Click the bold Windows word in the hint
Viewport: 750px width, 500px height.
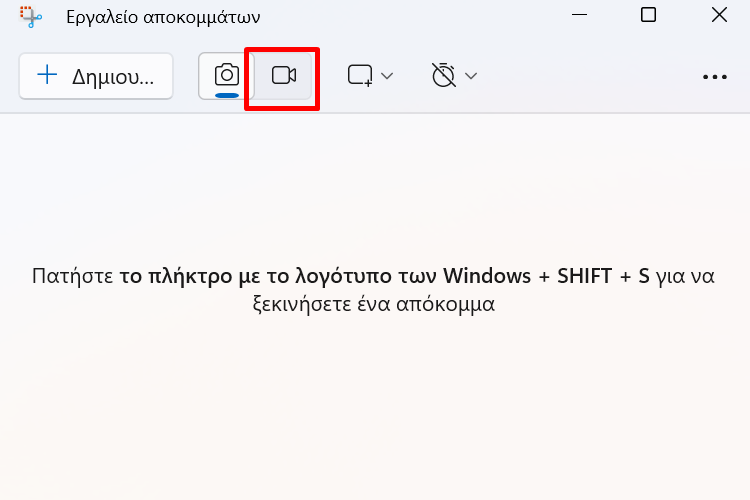coord(487,276)
